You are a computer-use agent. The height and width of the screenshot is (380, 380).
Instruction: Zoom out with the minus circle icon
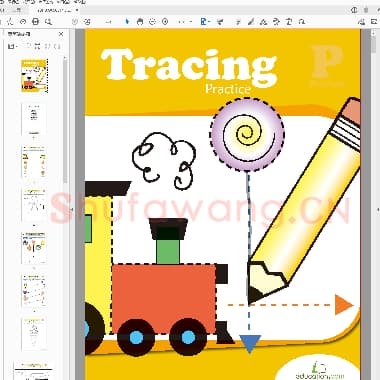tap(152, 22)
